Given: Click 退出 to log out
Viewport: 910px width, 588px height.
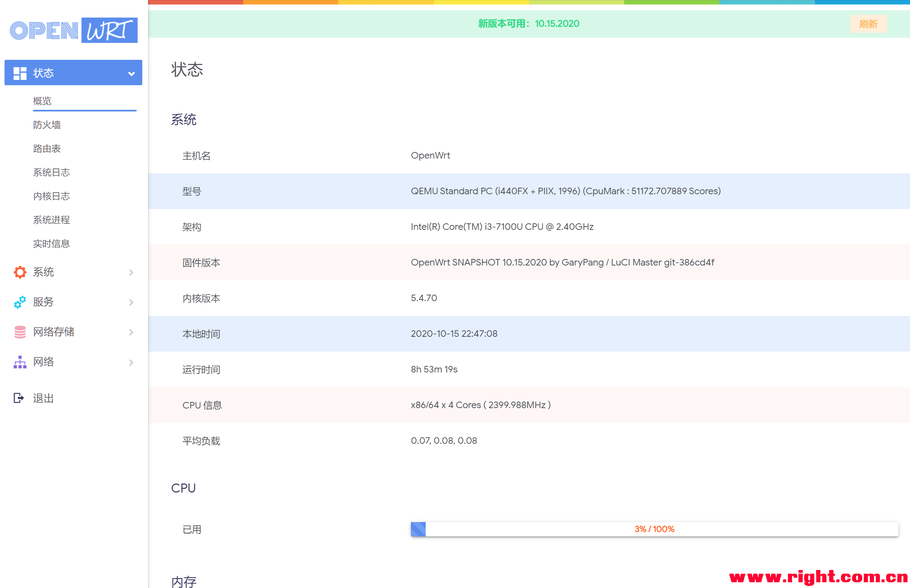Looking at the screenshot, I should pos(43,398).
